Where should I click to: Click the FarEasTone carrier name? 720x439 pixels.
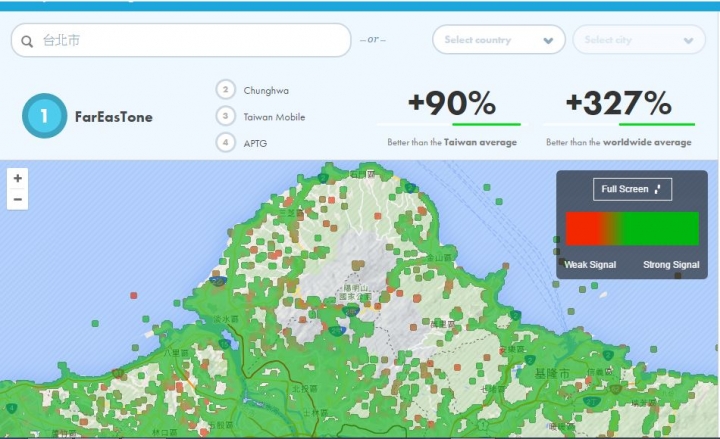[113, 117]
